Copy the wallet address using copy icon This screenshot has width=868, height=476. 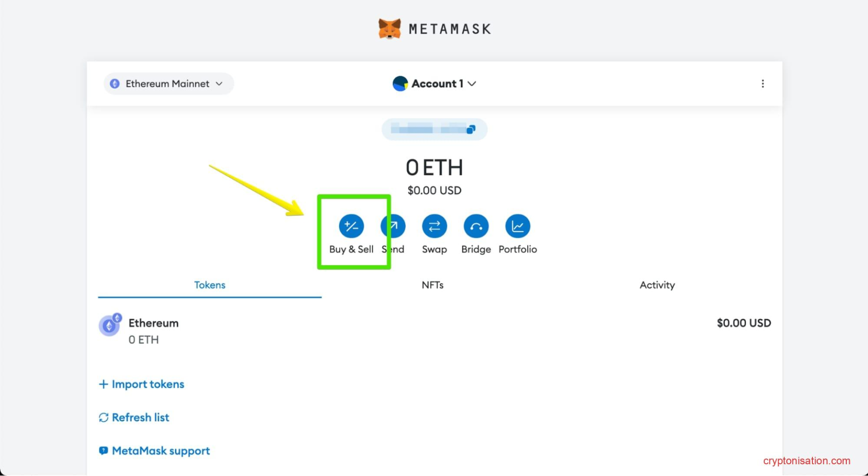click(471, 130)
